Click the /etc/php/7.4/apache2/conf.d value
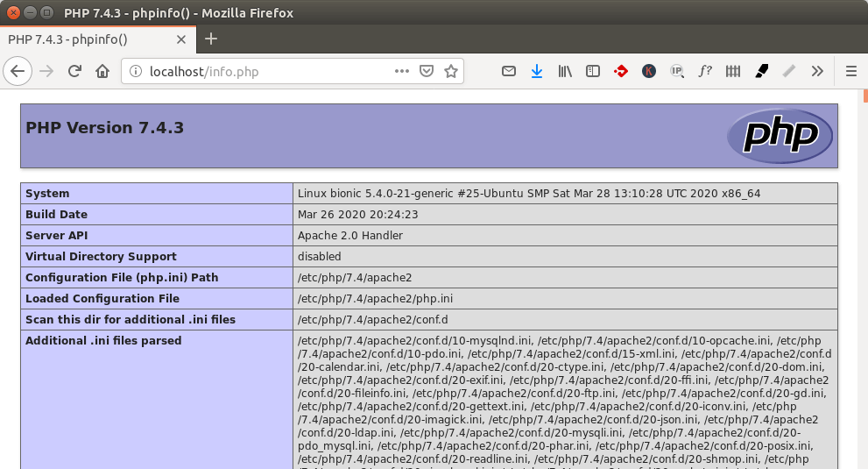The width and height of the screenshot is (868, 469). pos(373,320)
